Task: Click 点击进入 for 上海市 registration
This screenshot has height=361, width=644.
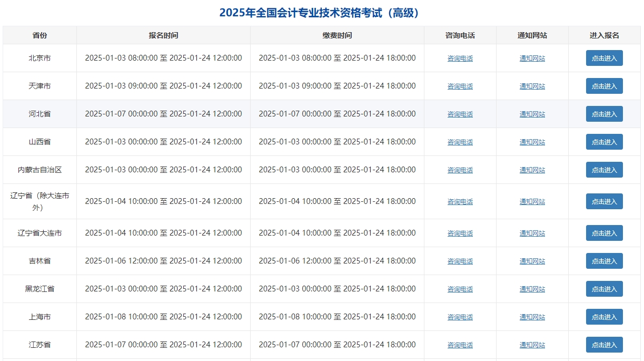Action: [604, 317]
